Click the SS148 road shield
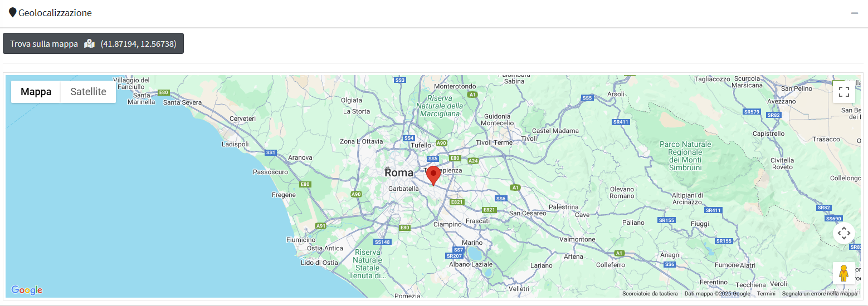The width and height of the screenshot is (868, 306). (x=382, y=242)
